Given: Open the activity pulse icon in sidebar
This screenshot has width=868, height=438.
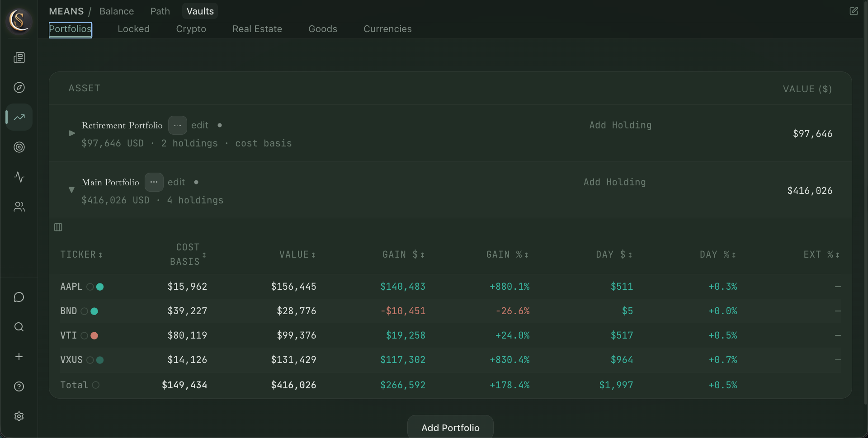Looking at the screenshot, I should tap(19, 177).
